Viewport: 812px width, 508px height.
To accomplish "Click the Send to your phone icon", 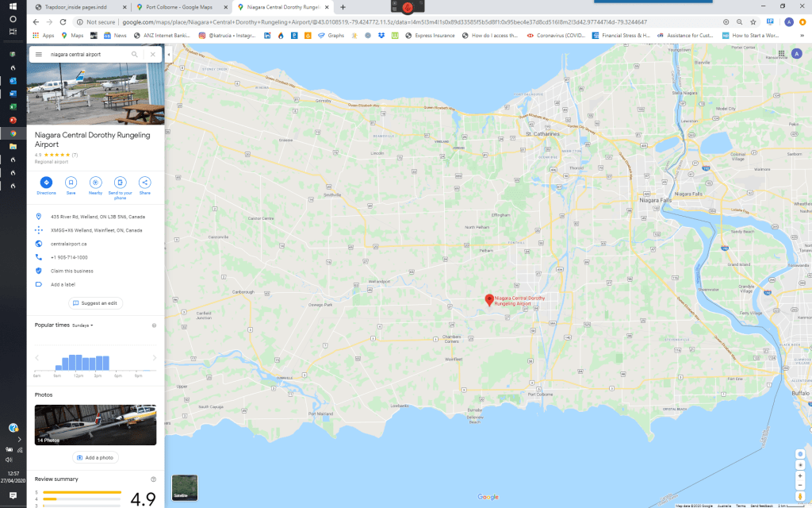I will pyautogui.click(x=120, y=183).
